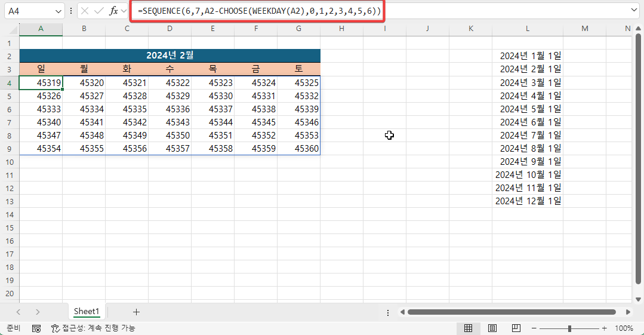
Task: Click the Select All corner triangle
Action: click(14, 29)
